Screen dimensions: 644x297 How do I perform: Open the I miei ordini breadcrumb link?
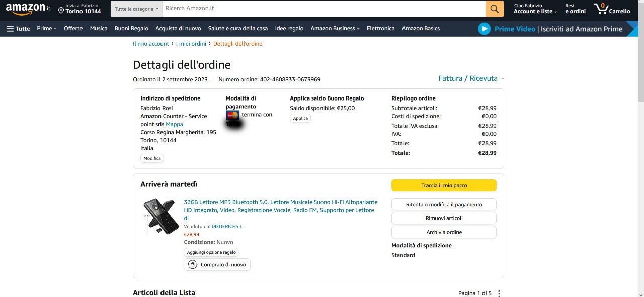click(x=191, y=44)
